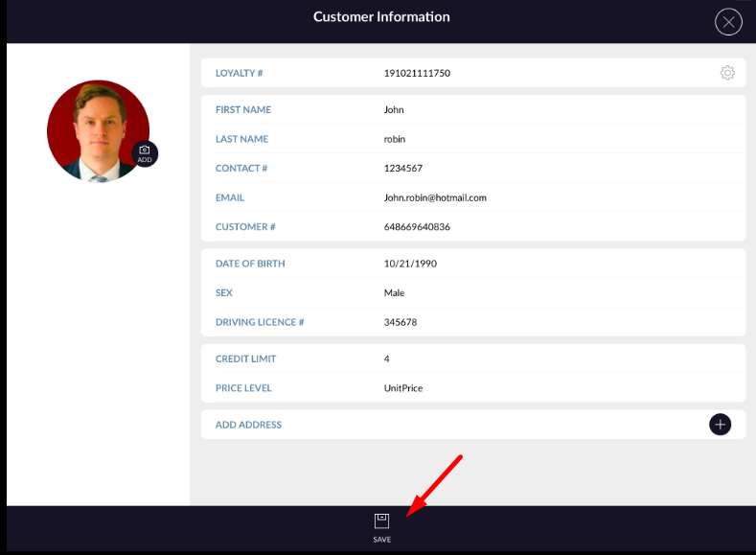Select the Customer # field value
This screenshot has width=756, height=555.
pos(417,227)
